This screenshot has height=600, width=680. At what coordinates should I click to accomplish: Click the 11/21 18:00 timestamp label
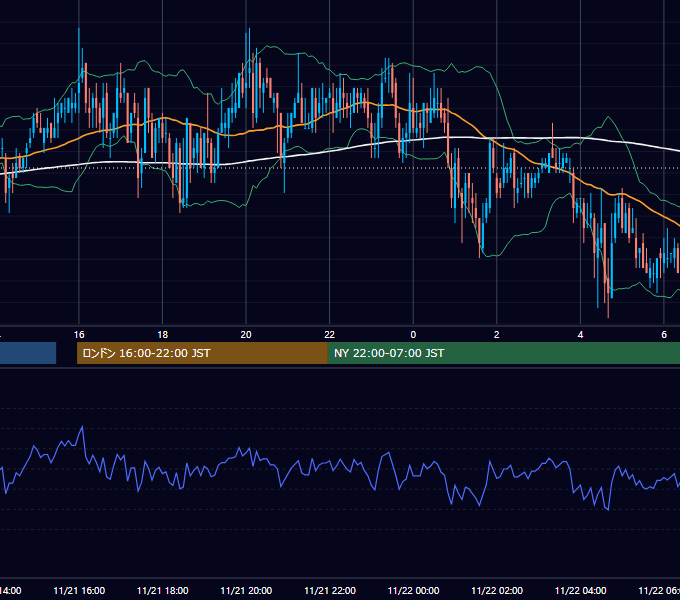[x=163, y=590]
